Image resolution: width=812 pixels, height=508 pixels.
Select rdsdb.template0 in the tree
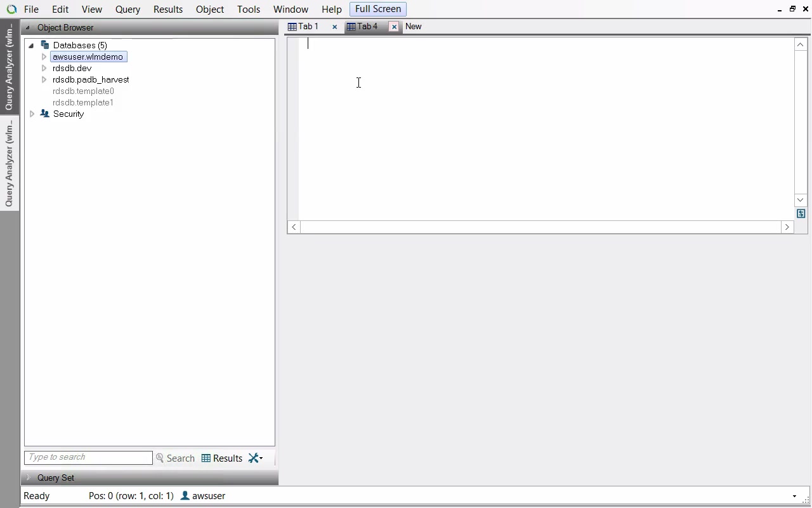[83, 91]
